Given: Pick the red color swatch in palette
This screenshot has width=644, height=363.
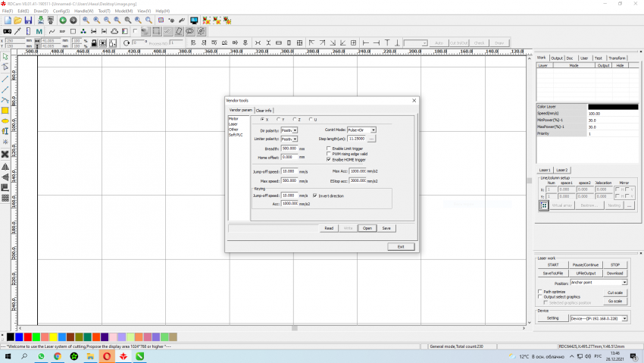Looking at the screenshot, I should 28,336.
